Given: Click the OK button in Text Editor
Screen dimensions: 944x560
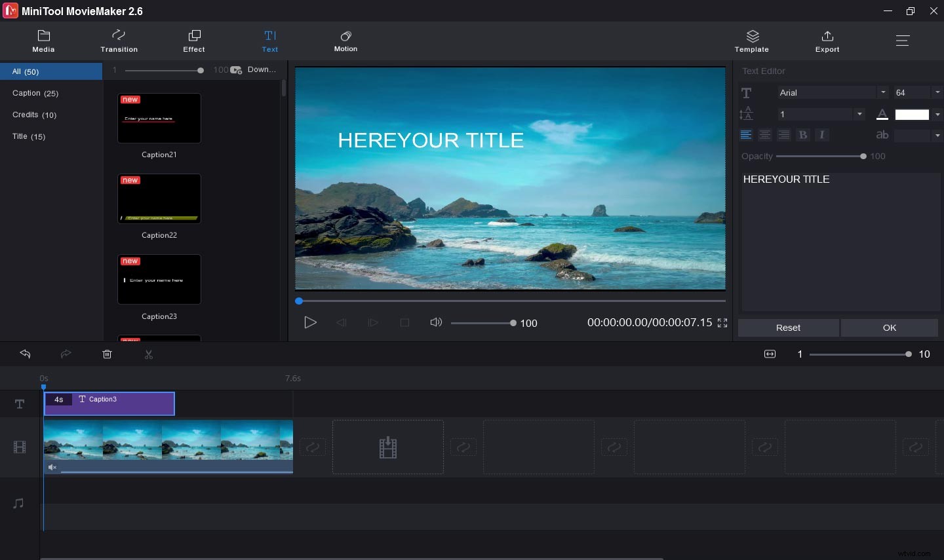Looking at the screenshot, I should pyautogui.click(x=889, y=327).
